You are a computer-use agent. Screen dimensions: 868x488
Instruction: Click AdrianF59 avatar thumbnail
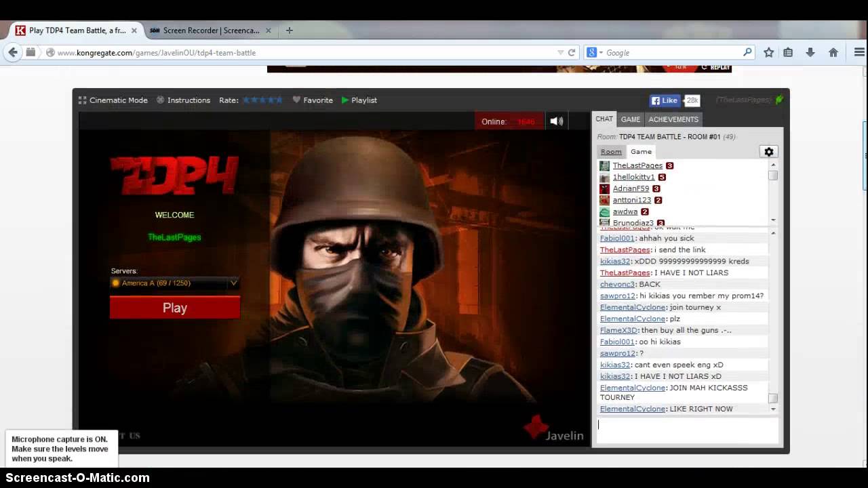click(x=604, y=188)
